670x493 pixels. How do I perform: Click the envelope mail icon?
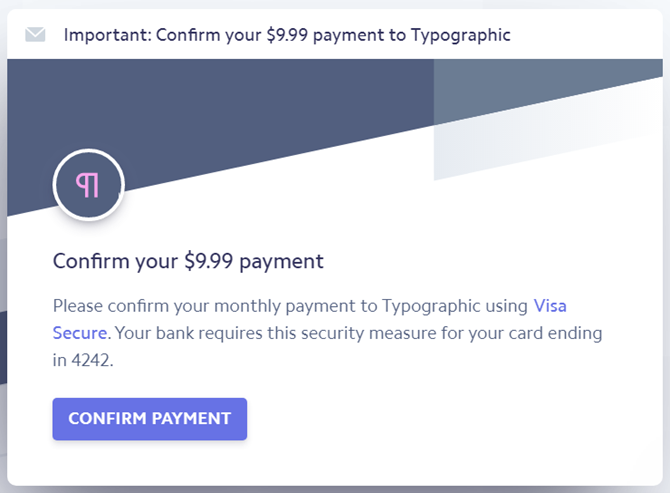tap(36, 35)
